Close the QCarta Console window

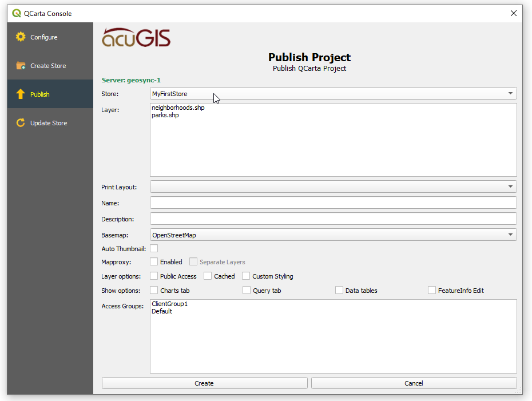coord(513,13)
